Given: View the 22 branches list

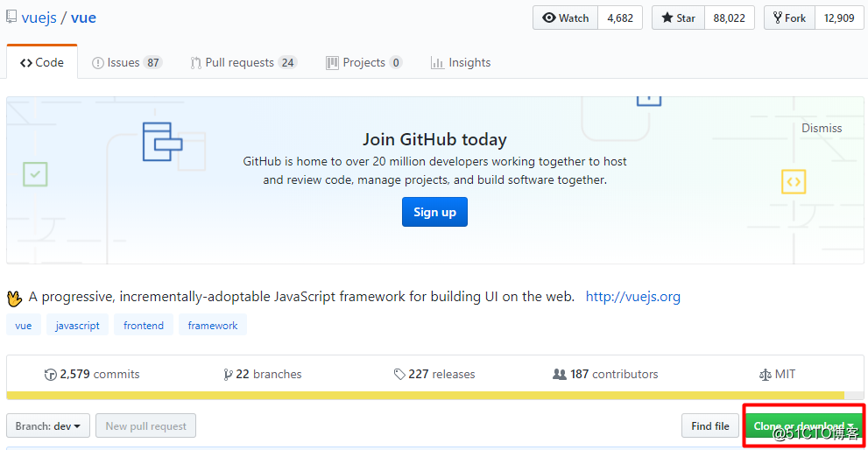Looking at the screenshot, I should 263,374.
